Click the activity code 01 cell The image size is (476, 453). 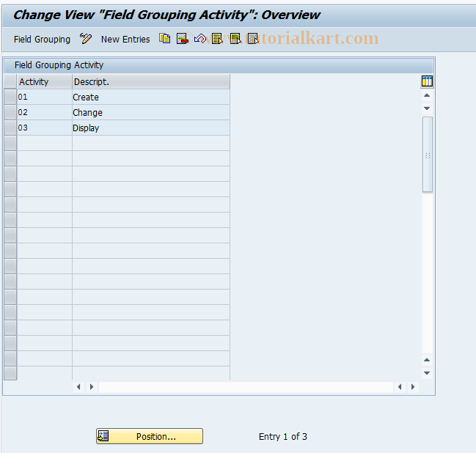pos(45,97)
